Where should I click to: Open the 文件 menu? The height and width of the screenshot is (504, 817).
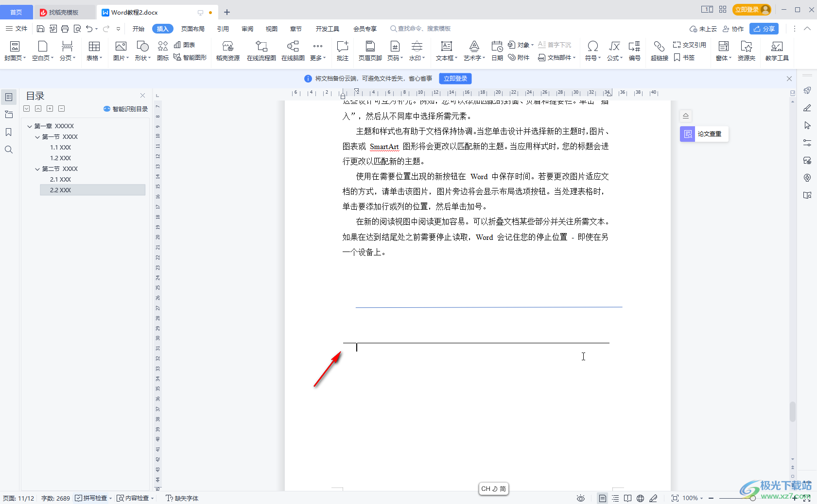[17, 29]
